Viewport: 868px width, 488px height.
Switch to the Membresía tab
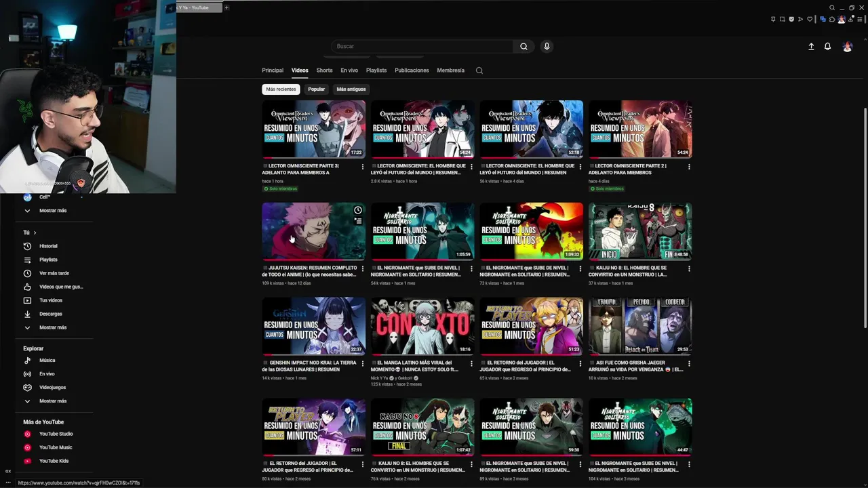click(x=451, y=70)
